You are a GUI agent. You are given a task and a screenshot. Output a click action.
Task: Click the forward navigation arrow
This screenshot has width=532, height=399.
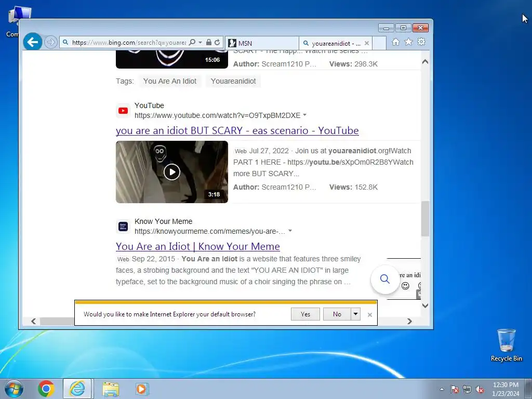coord(50,43)
